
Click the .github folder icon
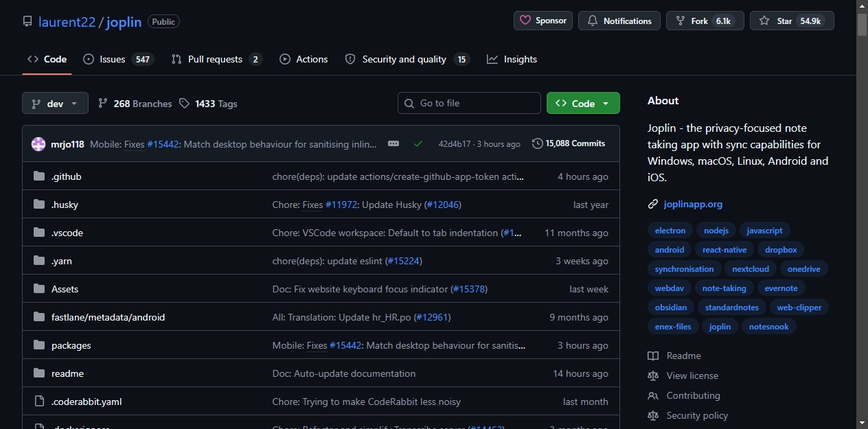click(39, 176)
